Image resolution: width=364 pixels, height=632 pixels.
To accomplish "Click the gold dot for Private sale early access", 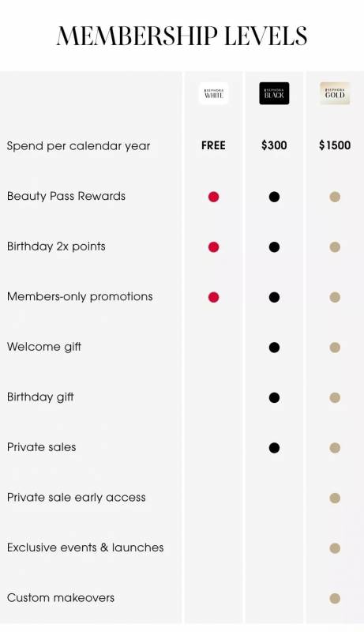I will (x=335, y=498).
